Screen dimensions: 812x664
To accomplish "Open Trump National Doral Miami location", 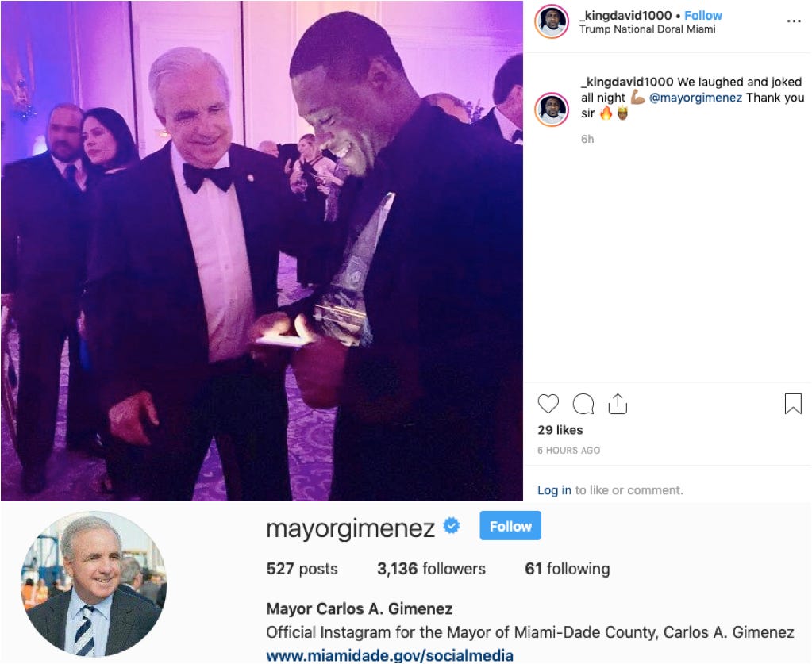I will click(x=648, y=29).
